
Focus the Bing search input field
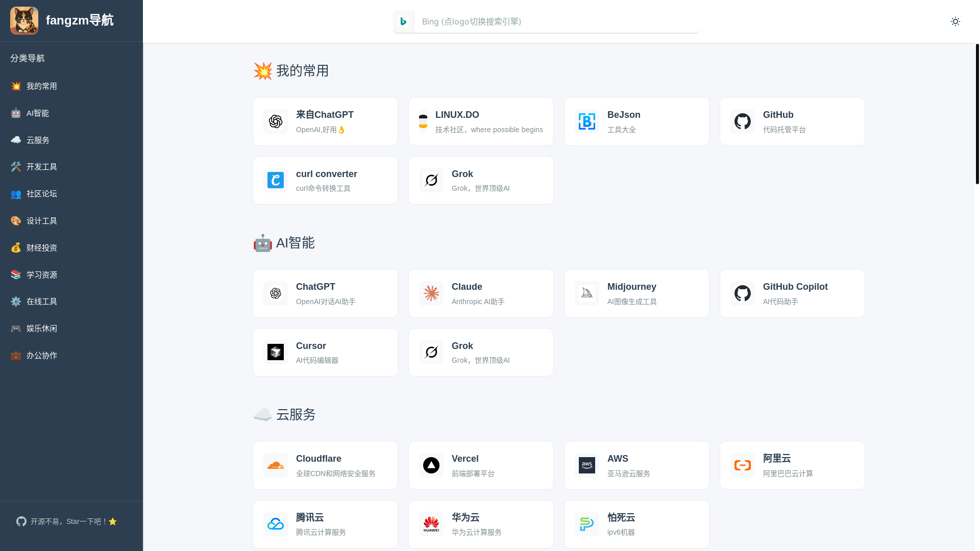tap(556, 21)
